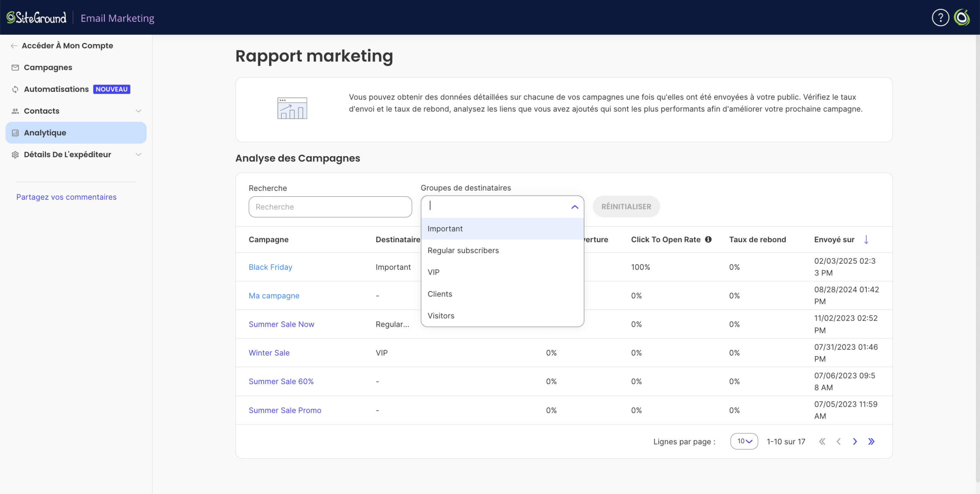The height and width of the screenshot is (494, 980).
Task: Click the NOUVEAU badge
Action: [x=111, y=89]
